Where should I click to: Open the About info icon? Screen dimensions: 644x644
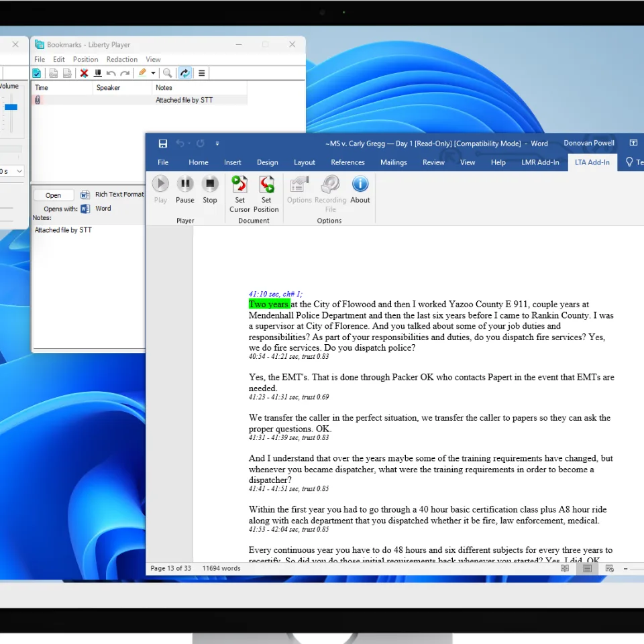click(360, 184)
